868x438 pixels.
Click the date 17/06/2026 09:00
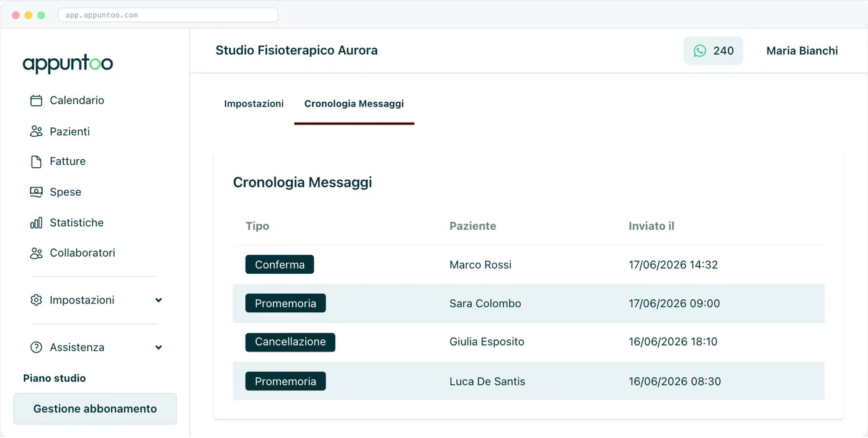pyautogui.click(x=675, y=304)
